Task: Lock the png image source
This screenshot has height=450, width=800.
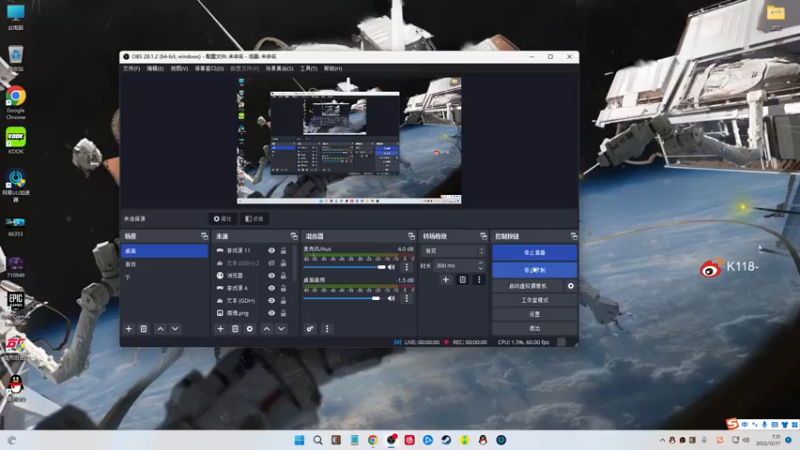Action: pos(283,313)
